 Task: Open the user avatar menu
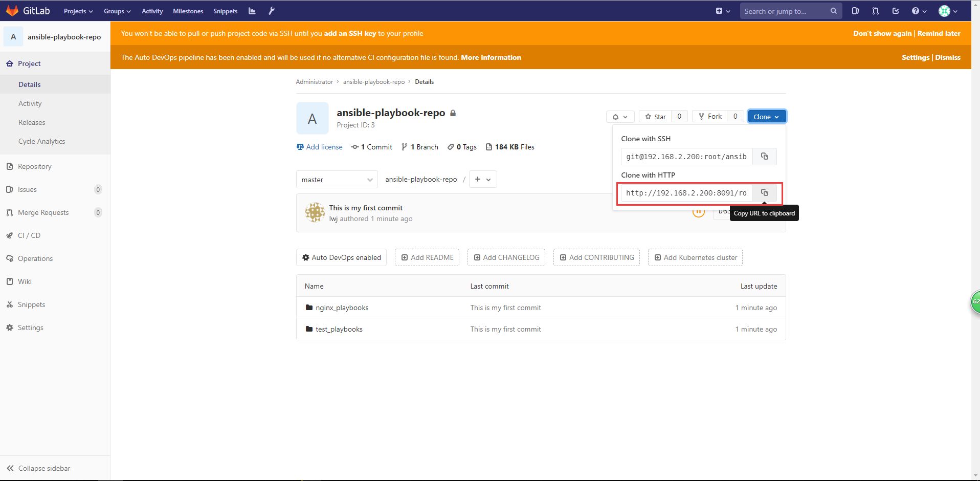coord(948,11)
